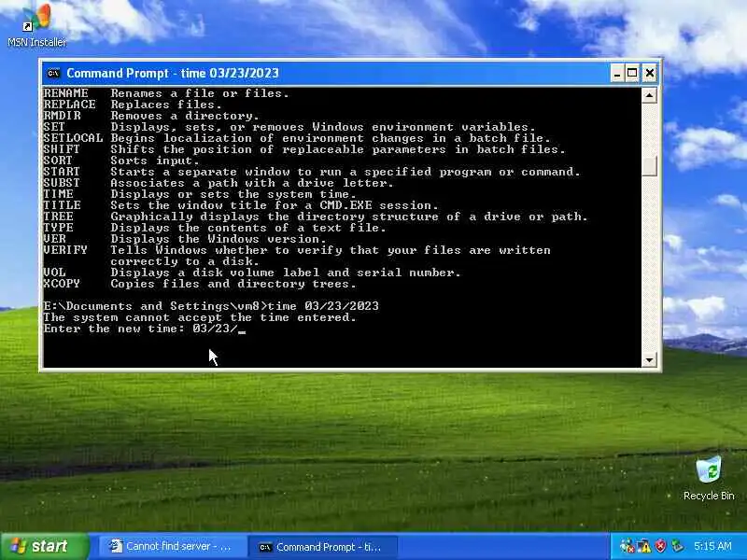Click the TITLE command row

[x=241, y=205]
